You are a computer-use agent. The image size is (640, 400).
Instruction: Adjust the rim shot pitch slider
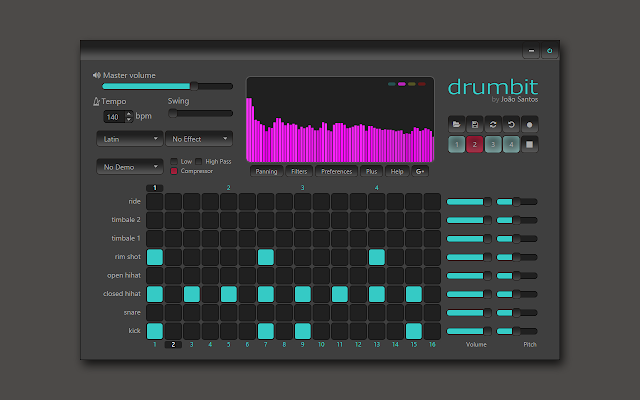click(x=517, y=257)
